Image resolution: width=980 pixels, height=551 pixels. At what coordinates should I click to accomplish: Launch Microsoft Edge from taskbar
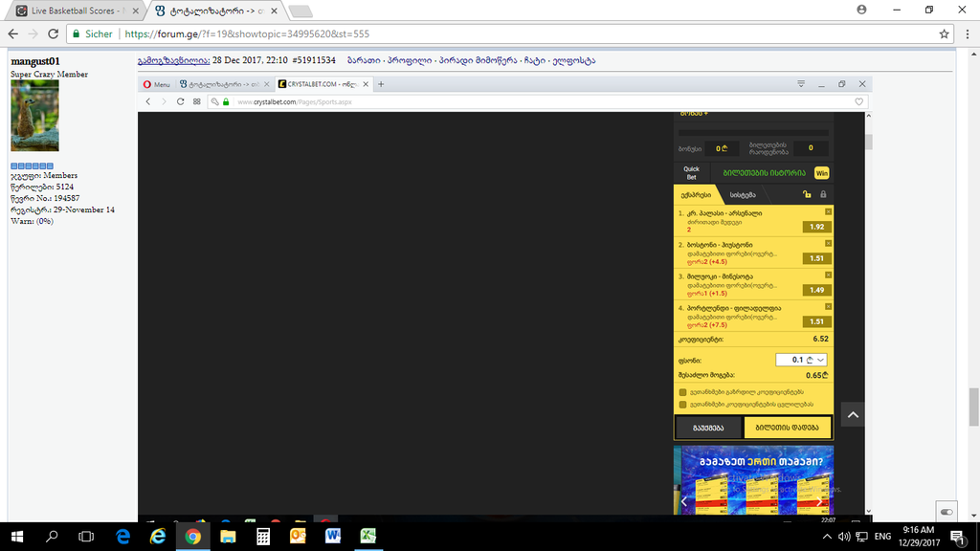tap(122, 537)
